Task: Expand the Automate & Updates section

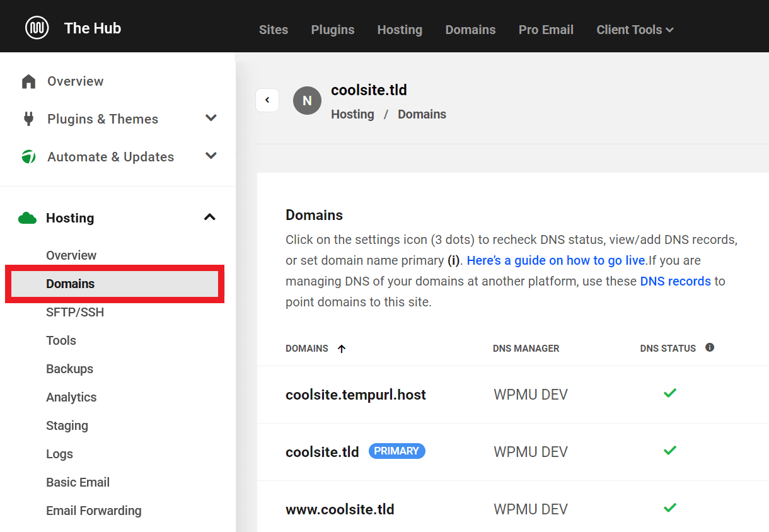Action: click(x=211, y=156)
